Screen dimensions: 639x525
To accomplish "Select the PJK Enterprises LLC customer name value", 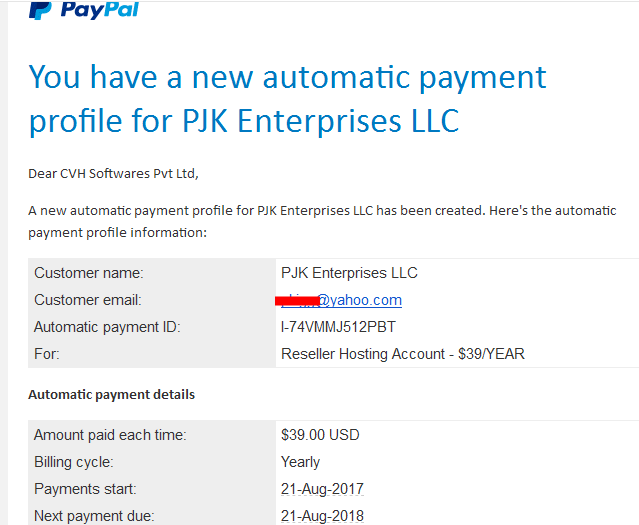I will click(349, 273).
